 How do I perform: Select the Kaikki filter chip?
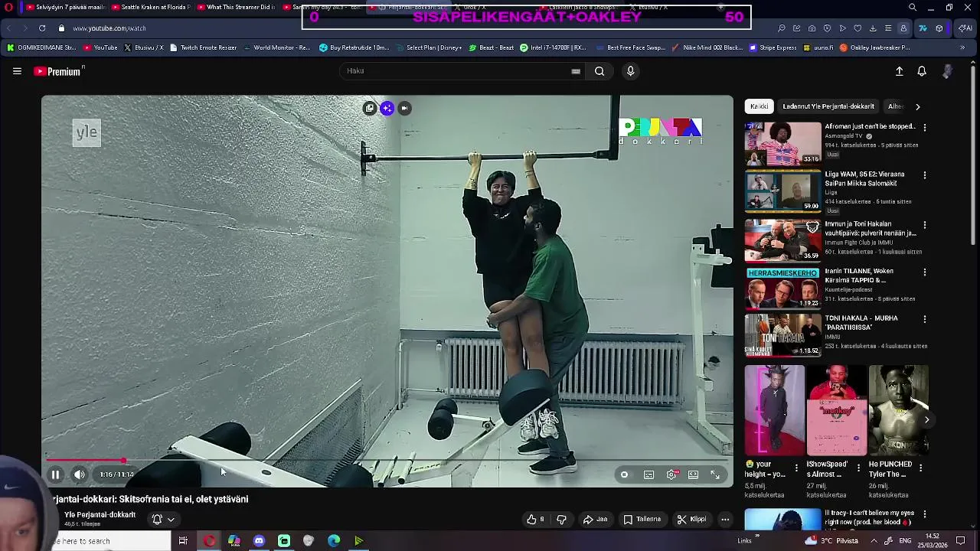pos(759,106)
